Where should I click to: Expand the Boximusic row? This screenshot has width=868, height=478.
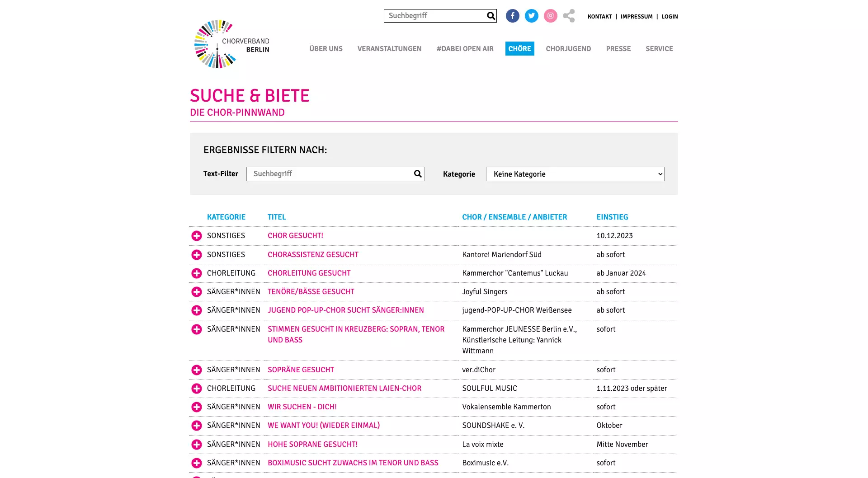click(197, 463)
